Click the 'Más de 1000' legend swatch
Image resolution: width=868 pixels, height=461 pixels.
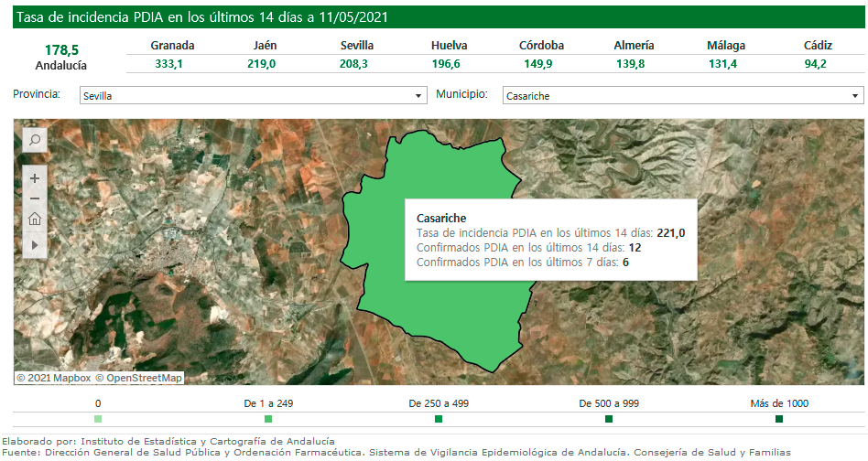click(779, 419)
